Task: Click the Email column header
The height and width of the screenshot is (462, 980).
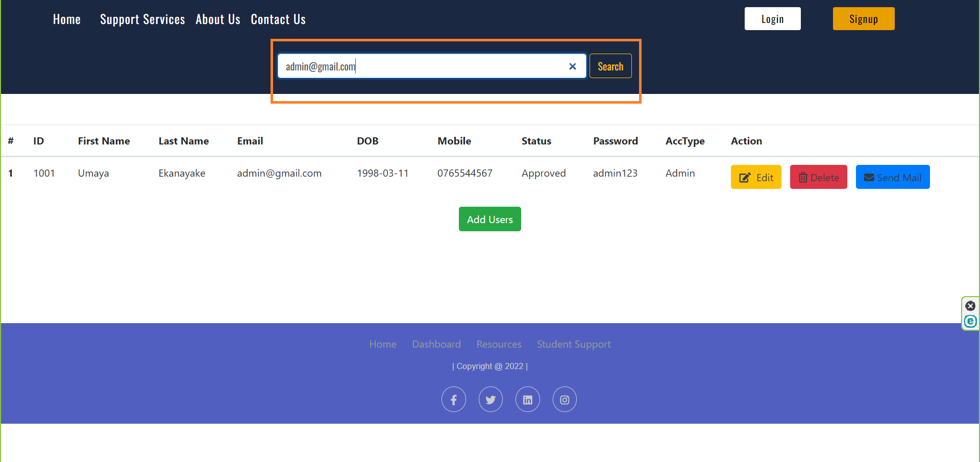Action: point(250,141)
